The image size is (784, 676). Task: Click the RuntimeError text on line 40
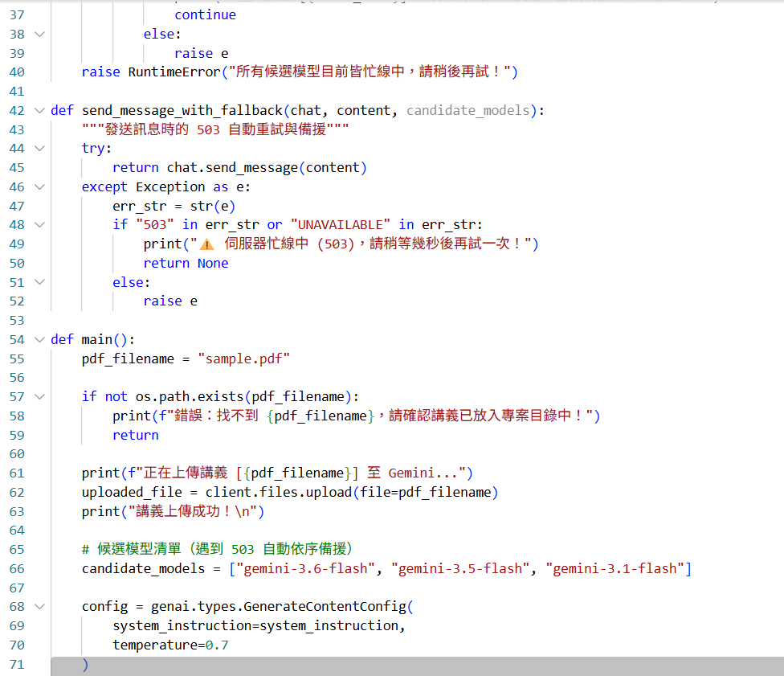[174, 72]
